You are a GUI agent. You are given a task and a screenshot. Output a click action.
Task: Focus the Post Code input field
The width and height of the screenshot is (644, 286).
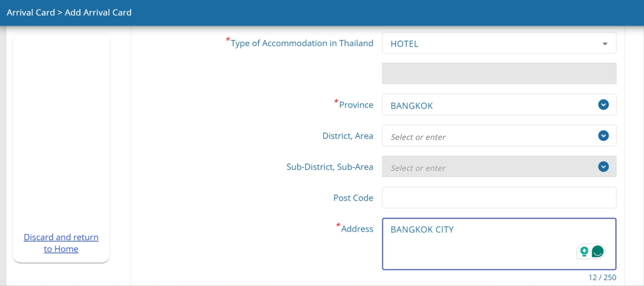[499, 198]
